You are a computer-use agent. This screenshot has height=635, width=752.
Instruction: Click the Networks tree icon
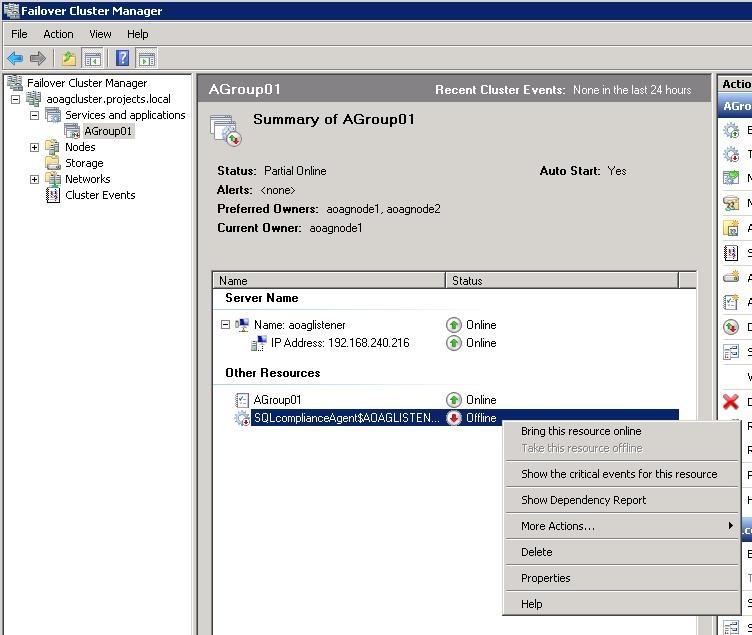click(x=52, y=179)
